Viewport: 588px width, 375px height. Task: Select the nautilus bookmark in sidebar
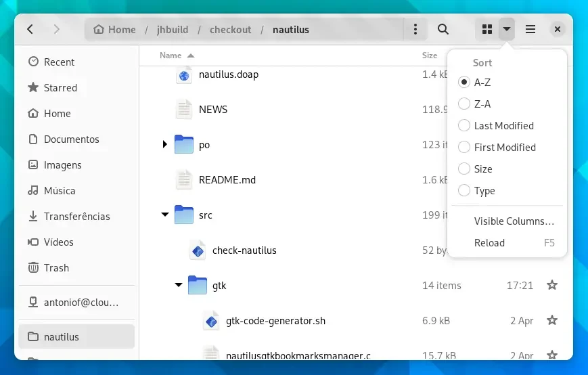[x=76, y=336]
